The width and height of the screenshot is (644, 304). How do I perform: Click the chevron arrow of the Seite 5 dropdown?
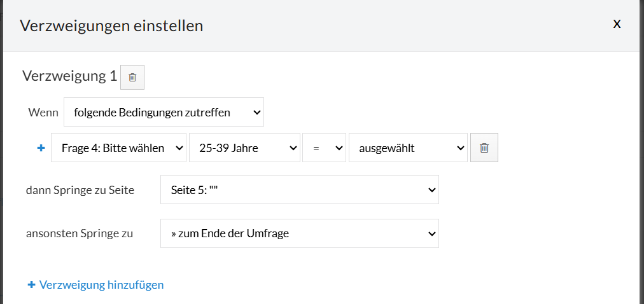[x=431, y=190]
